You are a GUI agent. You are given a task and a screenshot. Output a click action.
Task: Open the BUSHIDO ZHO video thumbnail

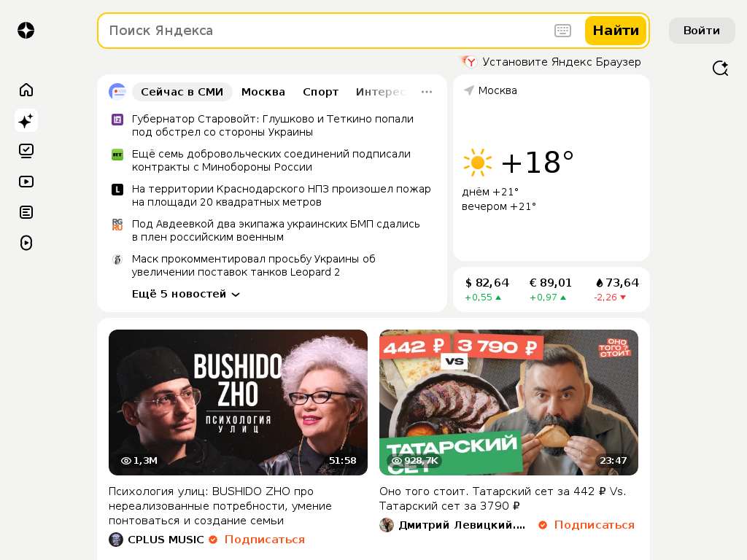click(x=239, y=402)
